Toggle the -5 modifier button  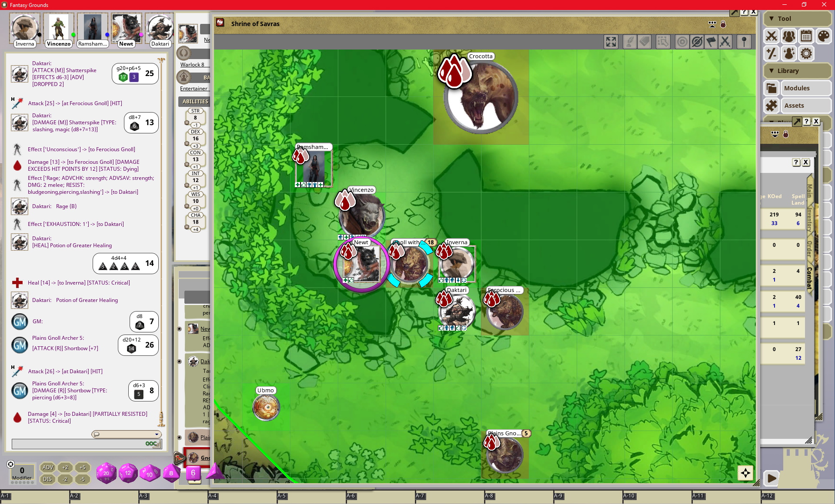click(83, 479)
